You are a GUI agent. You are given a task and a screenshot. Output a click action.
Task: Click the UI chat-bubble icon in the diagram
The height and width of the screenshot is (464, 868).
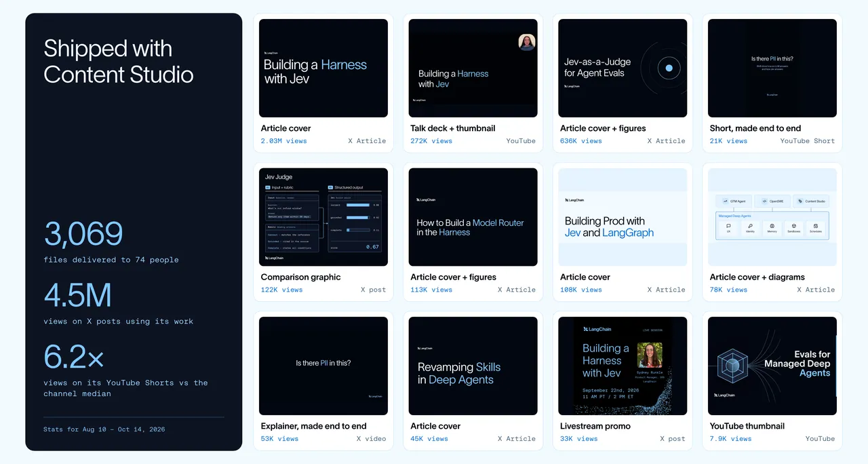click(x=728, y=226)
